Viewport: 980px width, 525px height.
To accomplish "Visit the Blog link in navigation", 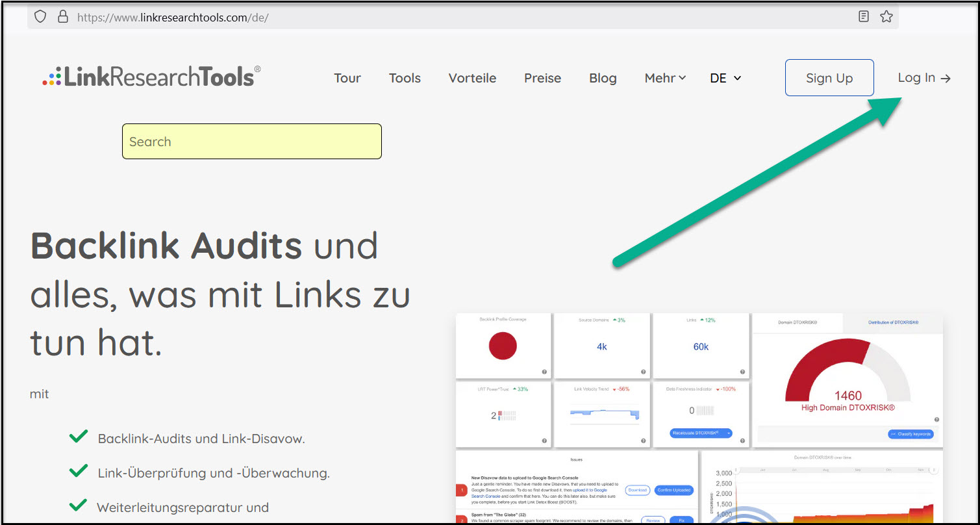I will (603, 78).
